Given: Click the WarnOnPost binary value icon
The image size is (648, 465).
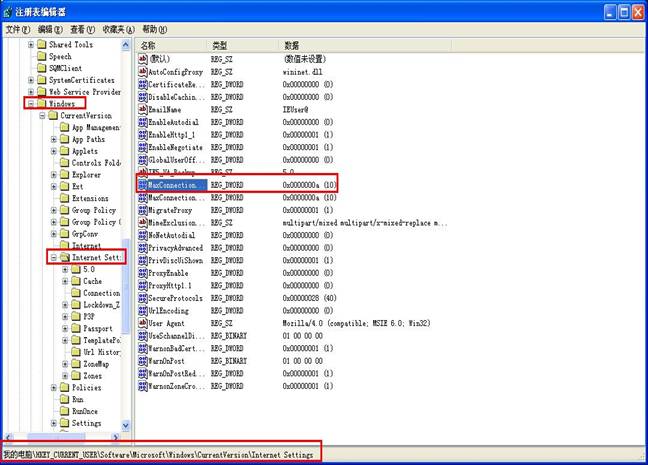Looking at the screenshot, I should pyautogui.click(x=141, y=360).
